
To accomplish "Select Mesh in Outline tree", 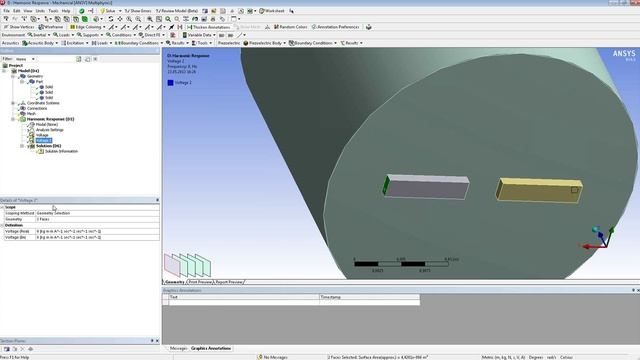I will [x=31, y=113].
